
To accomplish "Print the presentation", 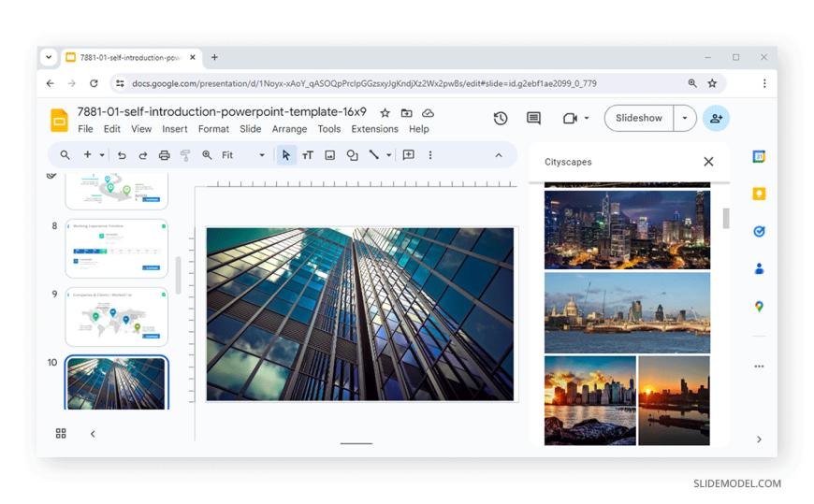I will pyautogui.click(x=164, y=155).
